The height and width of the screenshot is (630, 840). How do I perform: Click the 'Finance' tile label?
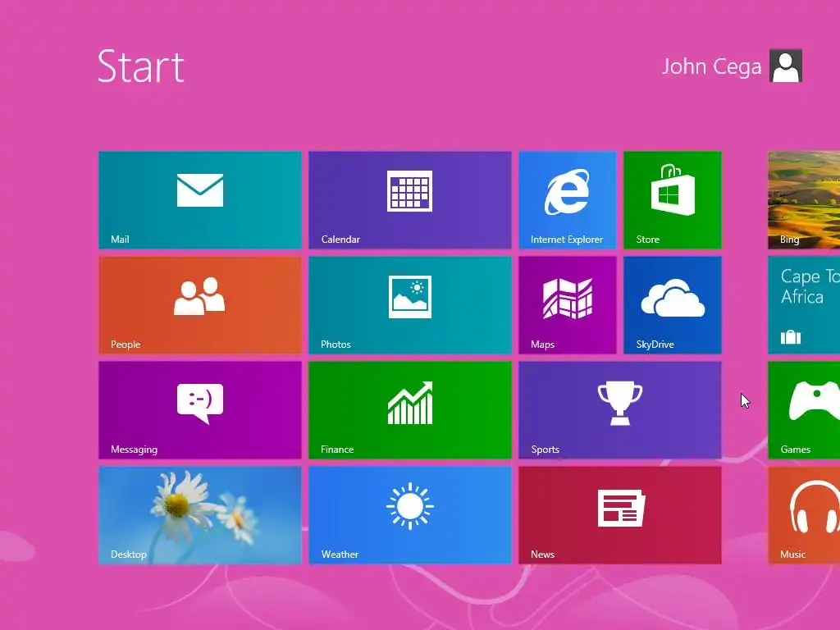pos(337,450)
